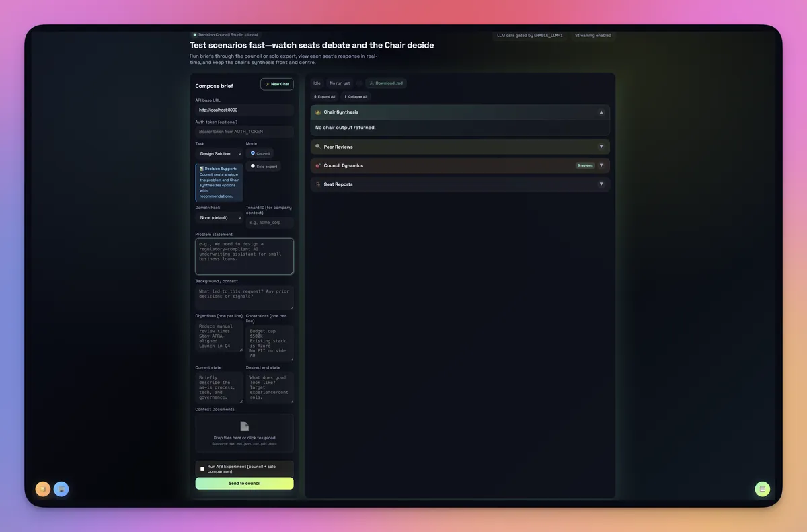Screen dimensions: 807x532
Task: Click the Council Dynamics dart icon
Action: pyautogui.click(x=316, y=165)
